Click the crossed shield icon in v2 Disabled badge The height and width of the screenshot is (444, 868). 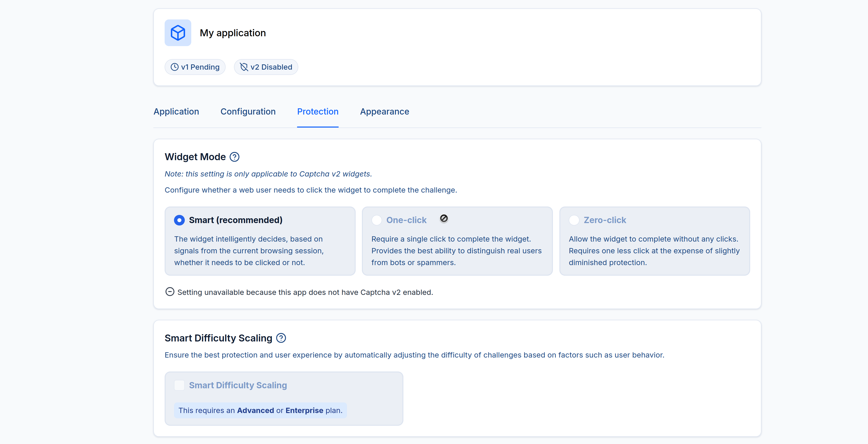click(244, 67)
